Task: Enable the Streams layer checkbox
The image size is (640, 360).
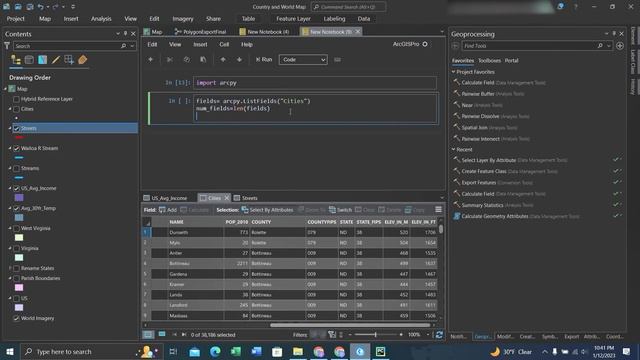Action: (x=16, y=169)
